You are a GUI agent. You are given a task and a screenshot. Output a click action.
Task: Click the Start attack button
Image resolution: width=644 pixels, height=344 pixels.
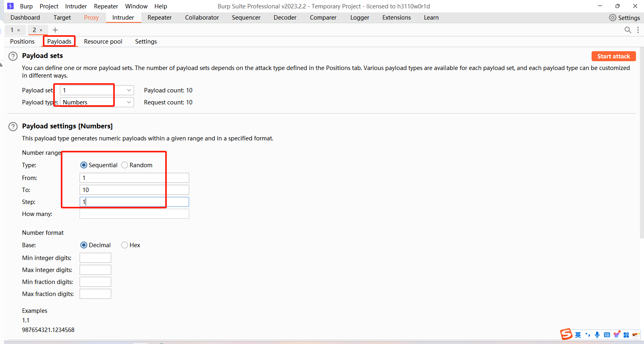tap(614, 56)
